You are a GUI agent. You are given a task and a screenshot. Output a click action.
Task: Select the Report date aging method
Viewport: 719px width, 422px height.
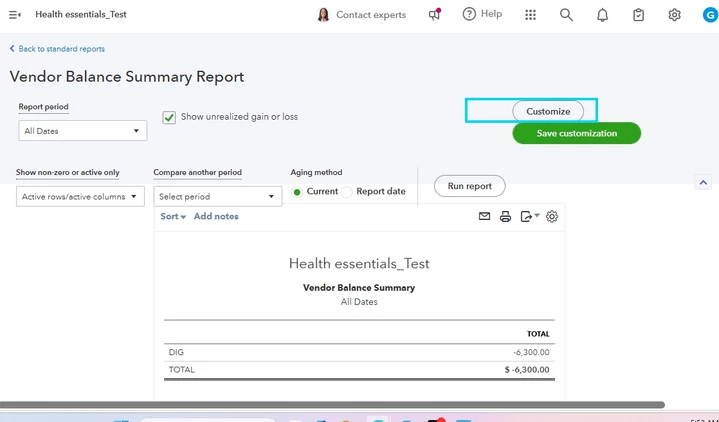point(347,192)
